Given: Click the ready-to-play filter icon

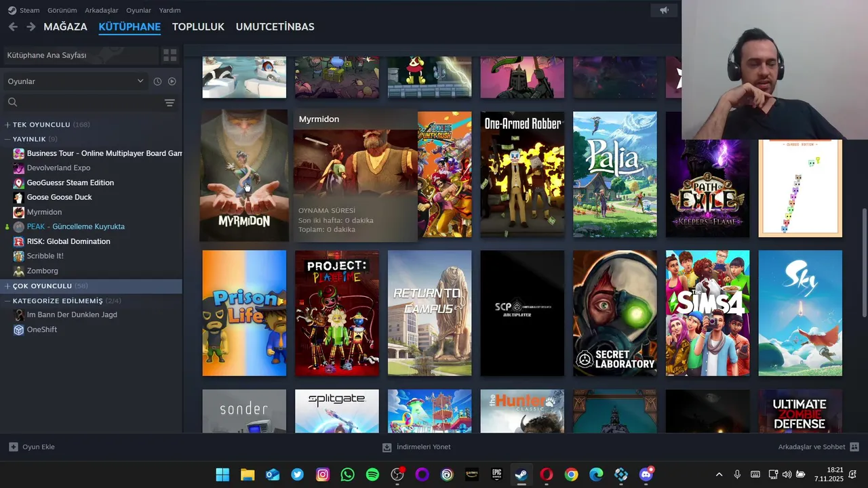Looking at the screenshot, I should click(172, 81).
